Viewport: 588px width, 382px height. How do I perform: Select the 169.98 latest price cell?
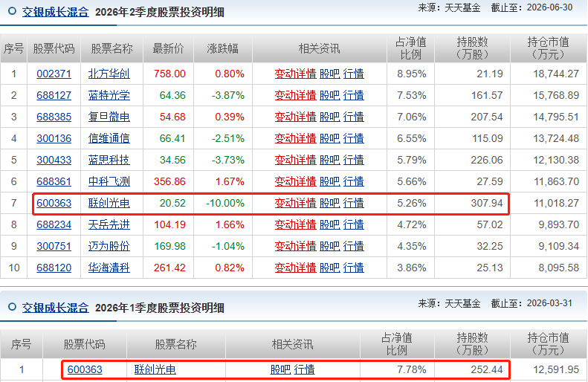click(x=169, y=246)
